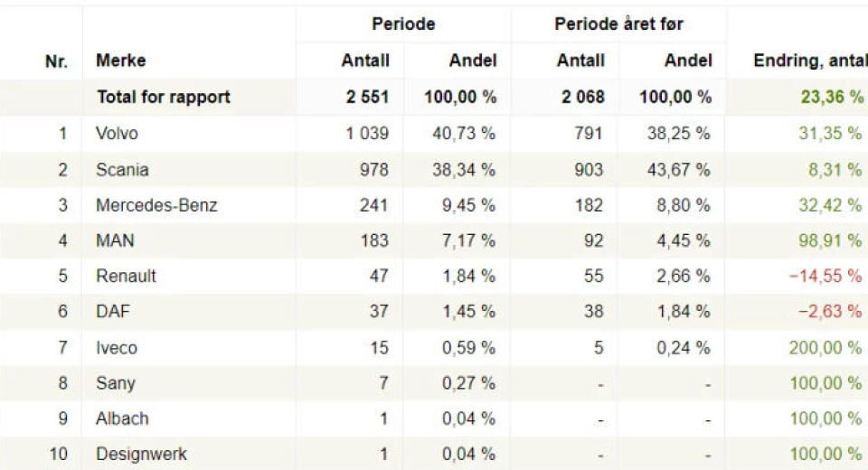
Task: Click the Sany brand name
Action: click(x=116, y=383)
